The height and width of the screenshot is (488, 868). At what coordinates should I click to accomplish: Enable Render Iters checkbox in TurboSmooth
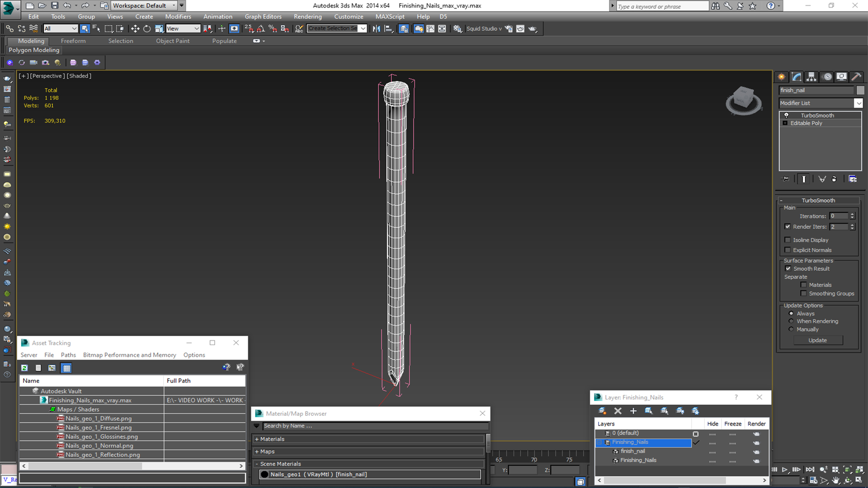pos(788,226)
